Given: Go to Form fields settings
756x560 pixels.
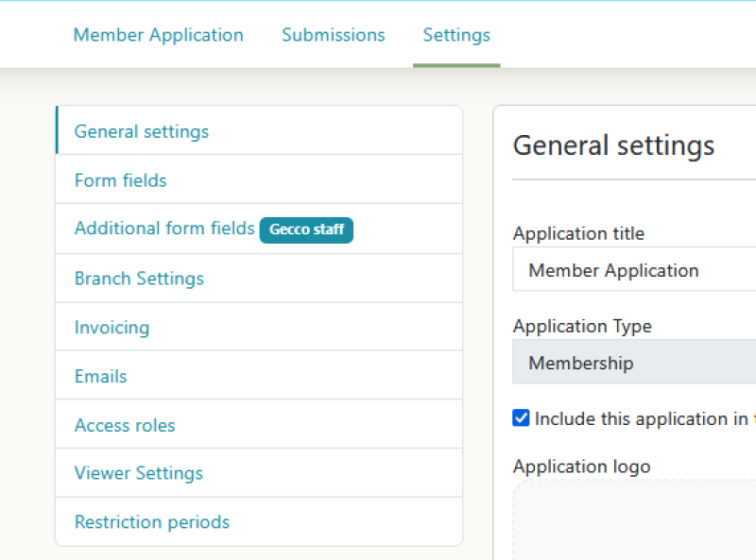Looking at the screenshot, I should pyautogui.click(x=120, y=180).
